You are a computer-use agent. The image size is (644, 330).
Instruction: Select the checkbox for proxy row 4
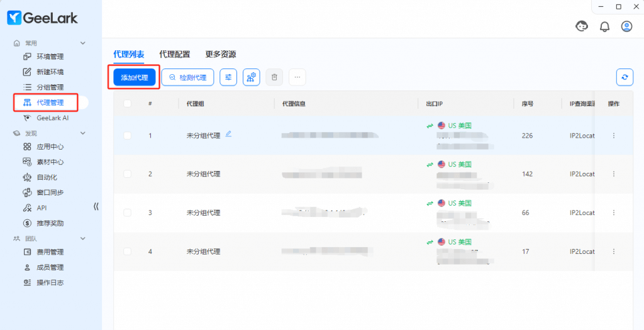tap(128, 251)
